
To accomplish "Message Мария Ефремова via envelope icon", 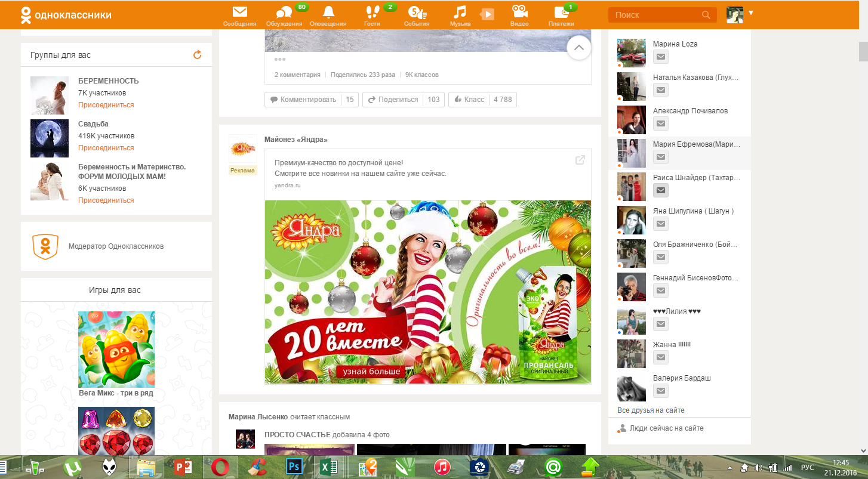I will click(660, 157).
